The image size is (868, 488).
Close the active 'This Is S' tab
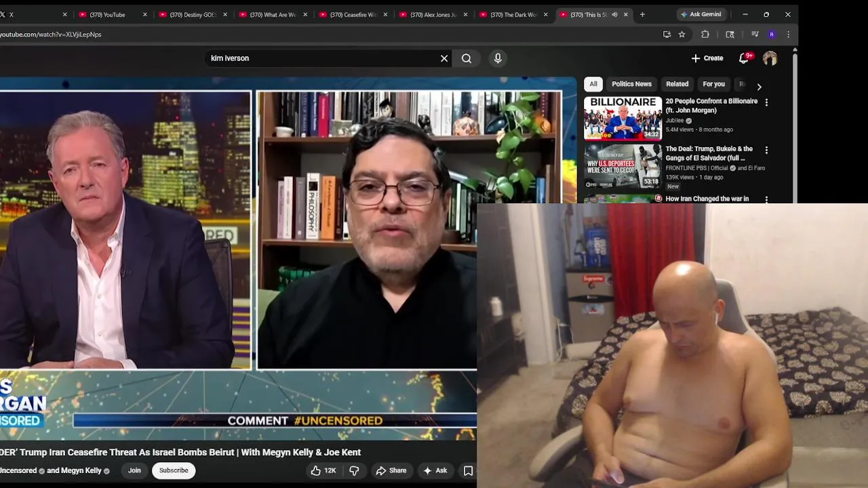pyautogui.click(x=625, y=14)
